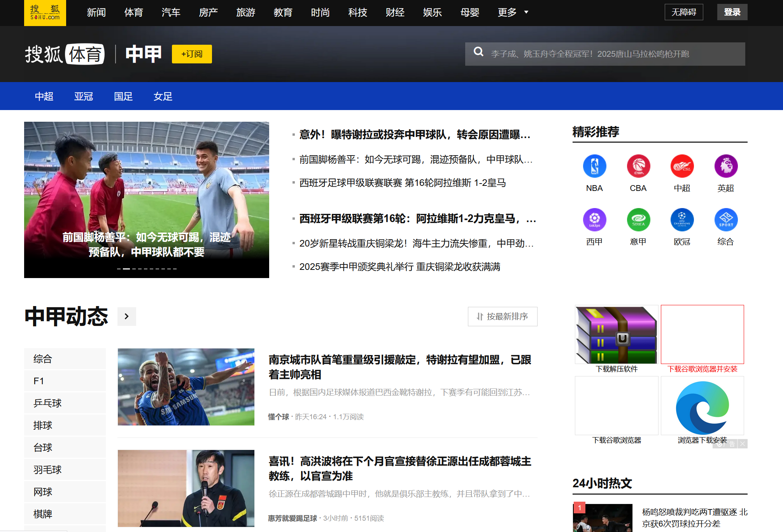This screenshot has width=783, height=532.
Task: Open the NBA league icon
Action: (594, 166)
